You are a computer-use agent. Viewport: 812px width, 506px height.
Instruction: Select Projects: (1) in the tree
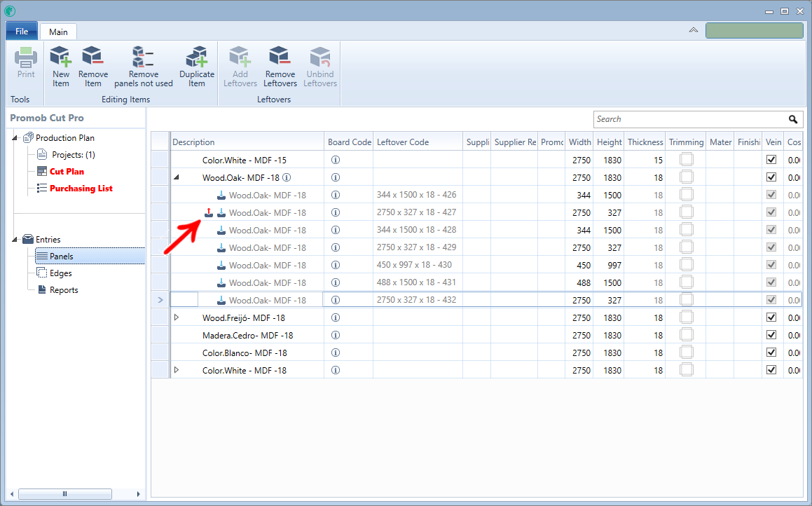74,155
